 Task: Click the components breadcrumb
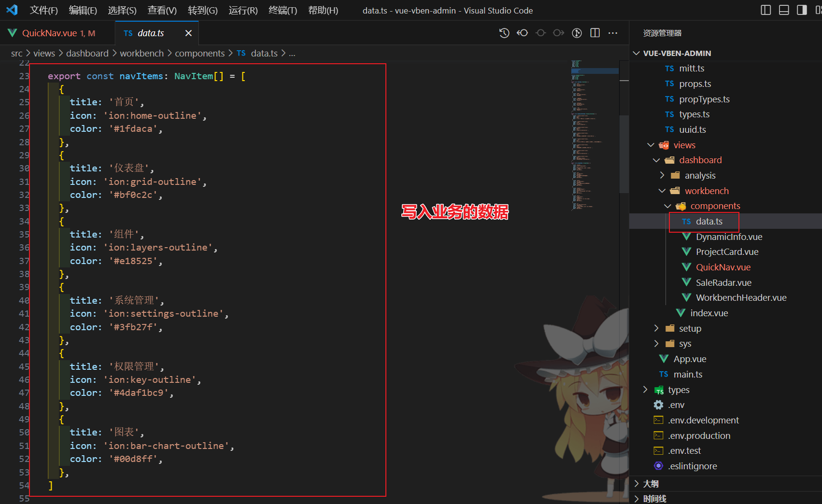tap(200, 53)
